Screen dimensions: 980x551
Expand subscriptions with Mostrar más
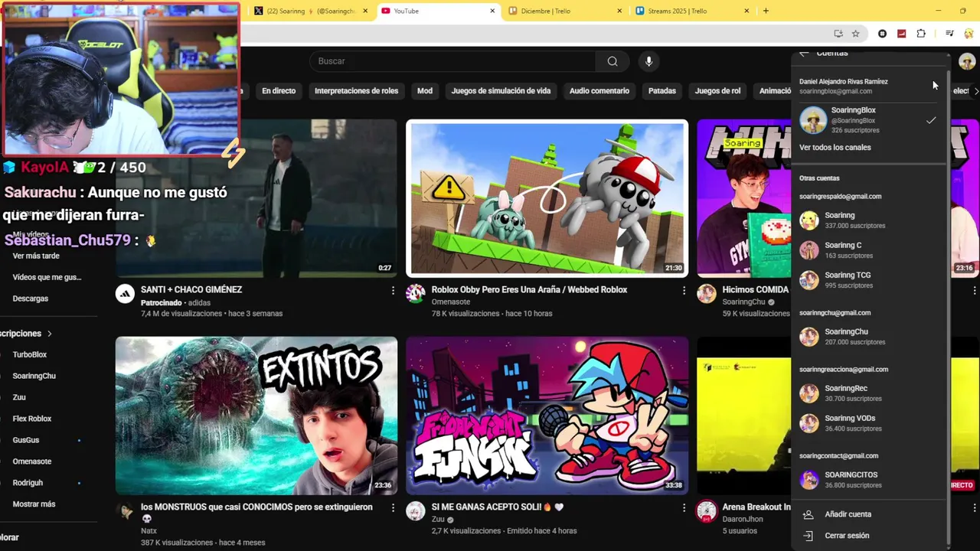34,504
